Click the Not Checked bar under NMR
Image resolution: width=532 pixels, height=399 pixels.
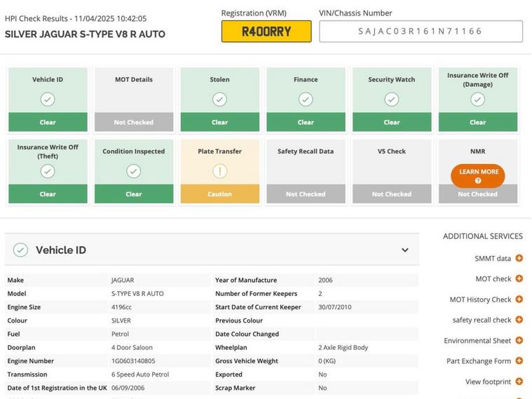(478, 194)
